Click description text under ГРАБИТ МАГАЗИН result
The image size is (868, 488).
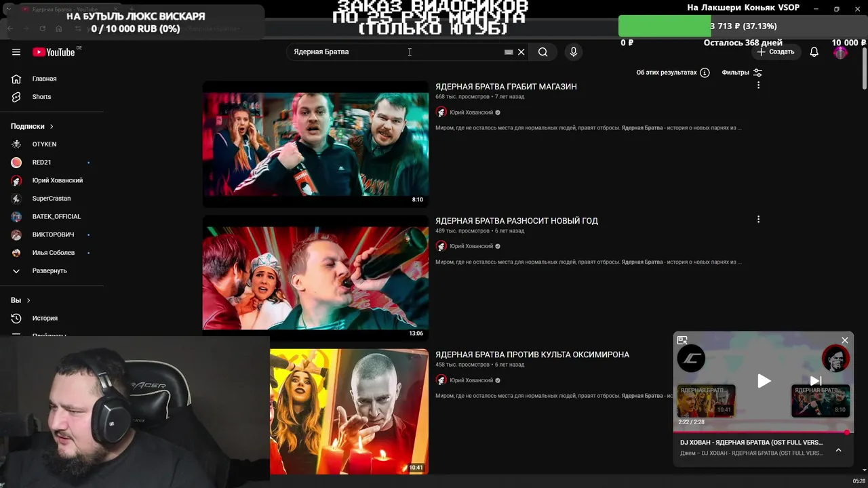[x=589, y=128]
